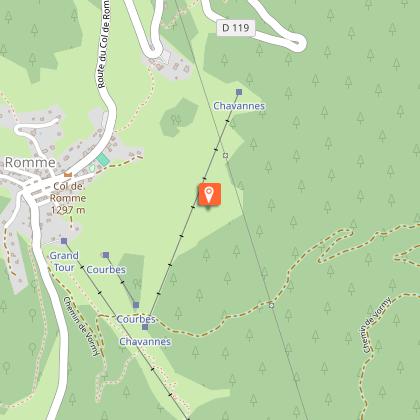This screenshot has height=420, width=420.
Task: Select the lower Chavannes station square marker
Action: click(x=145, y=327)
